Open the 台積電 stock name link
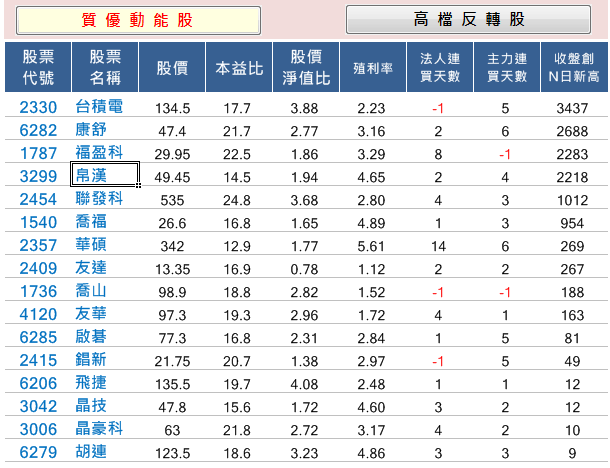The height and width of the screenshot is (468, 610). (99, 107)
